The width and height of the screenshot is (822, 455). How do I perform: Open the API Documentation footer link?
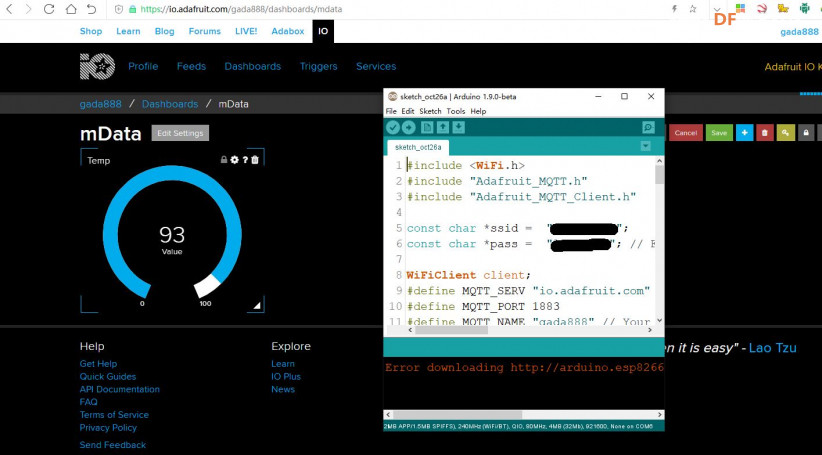click(x=120, y=389)
